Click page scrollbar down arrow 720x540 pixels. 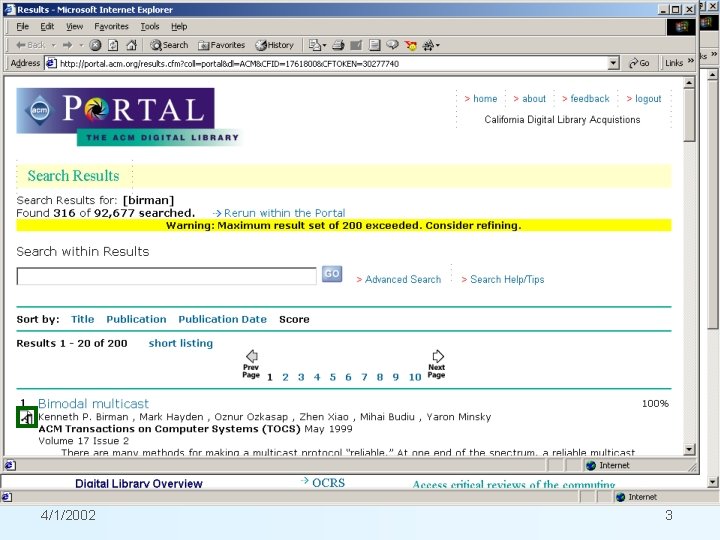click(x=689, y=449)
